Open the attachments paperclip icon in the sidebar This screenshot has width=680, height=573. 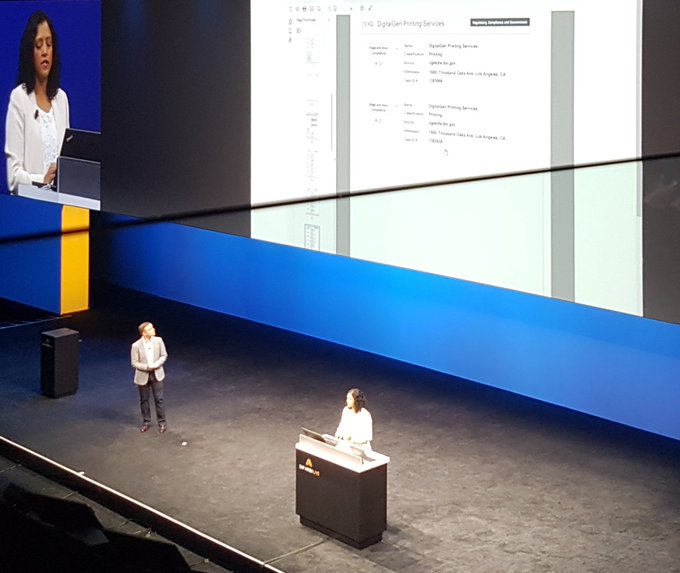290,40
